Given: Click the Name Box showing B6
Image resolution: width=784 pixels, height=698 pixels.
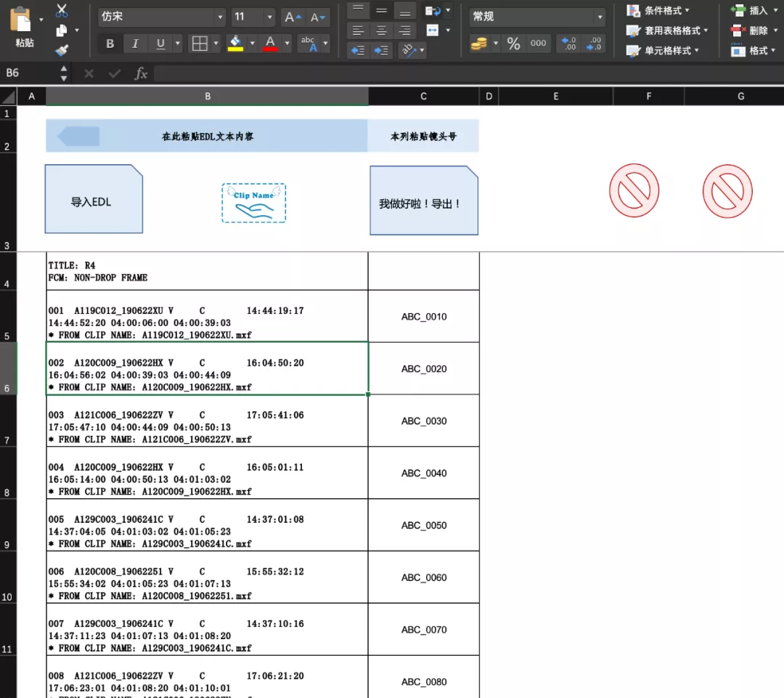Looking at the screenshot, I should [29, 73].
